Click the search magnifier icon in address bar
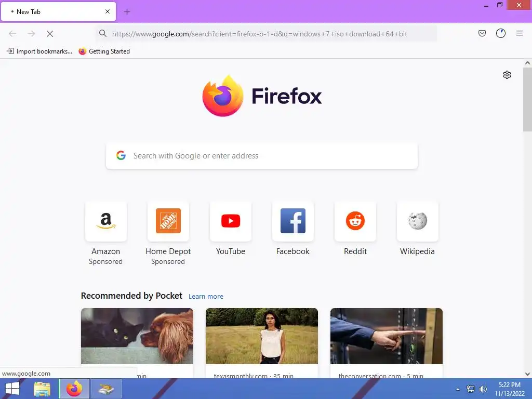The image size is (532, 399). point(102,33)
